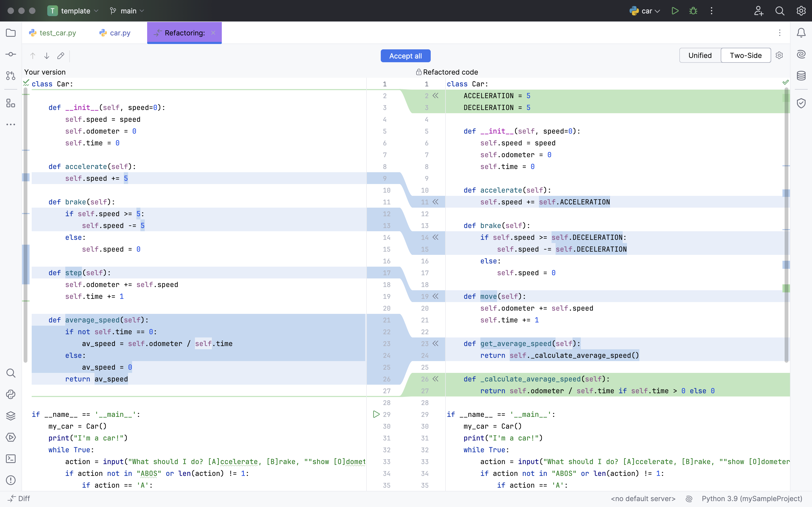Screen dimensions: 812x507
Task: Open the test_car.py tab
Action: tap(57, 33)
